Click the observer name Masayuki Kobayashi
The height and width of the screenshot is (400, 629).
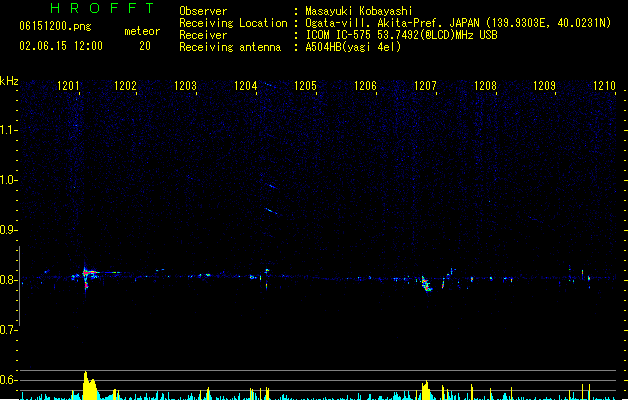pos(359,11)
